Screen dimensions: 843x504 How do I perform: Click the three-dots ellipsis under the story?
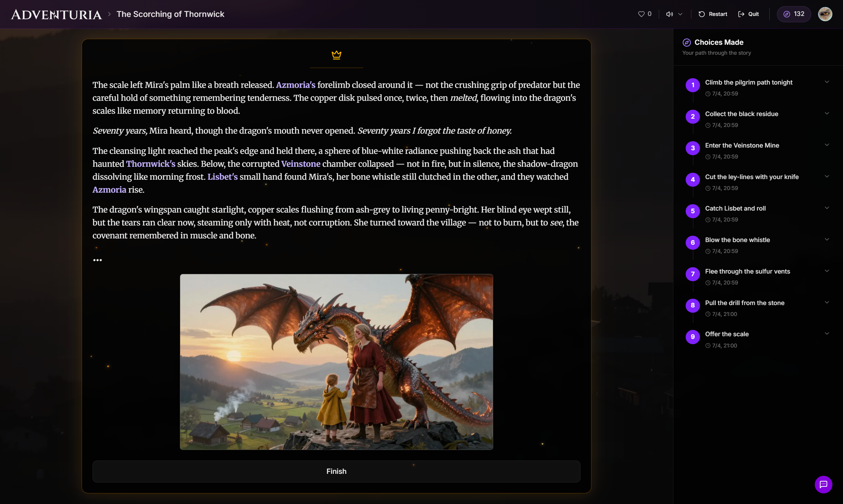(98, 260)
